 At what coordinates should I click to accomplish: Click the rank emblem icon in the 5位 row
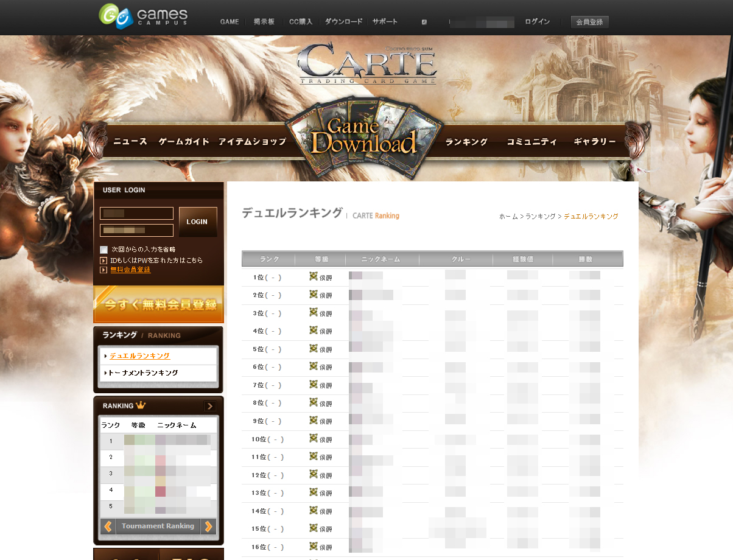313,348
